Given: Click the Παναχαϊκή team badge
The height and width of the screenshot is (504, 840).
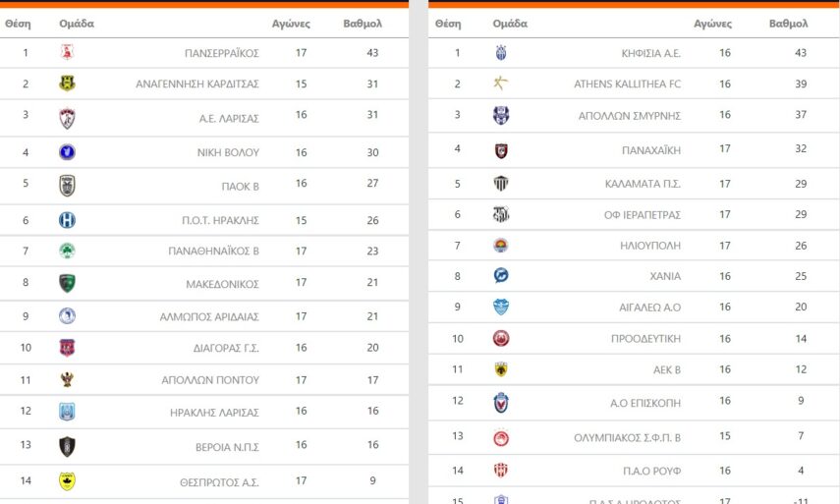Looking at the screenshot, I should (x=501, y=150).
